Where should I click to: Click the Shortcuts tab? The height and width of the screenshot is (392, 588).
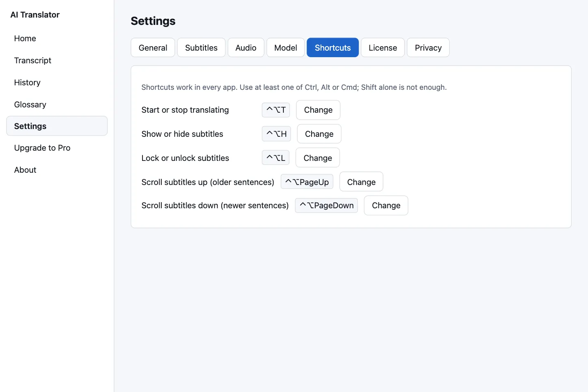coord(333,48)
